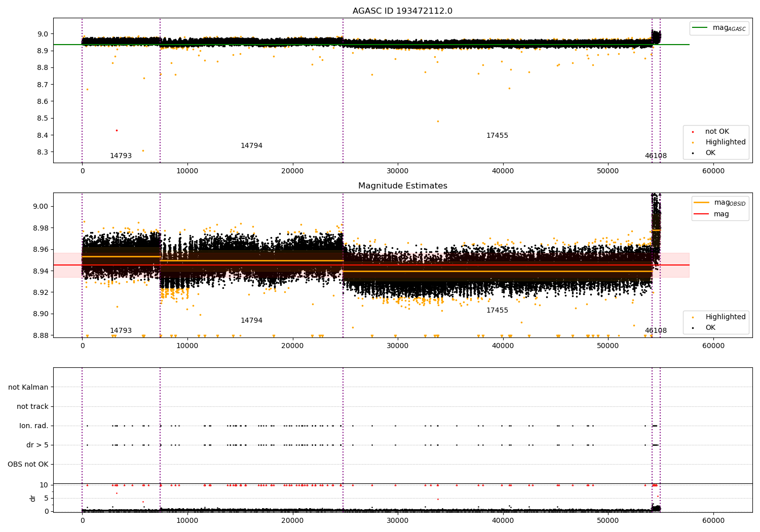
Task: Click the 'Magnitude Estimates' plot title
Action: point(402,186)
